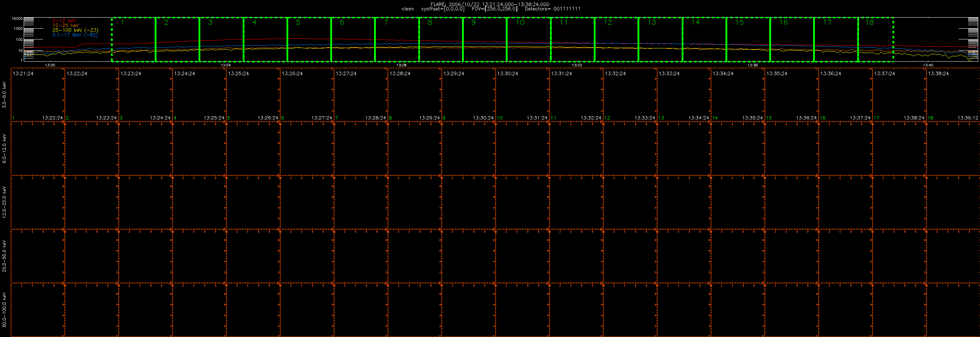Choose interval marker 15 in the light curve
This screenshot has height=337, width=980.
click(739, 23)
